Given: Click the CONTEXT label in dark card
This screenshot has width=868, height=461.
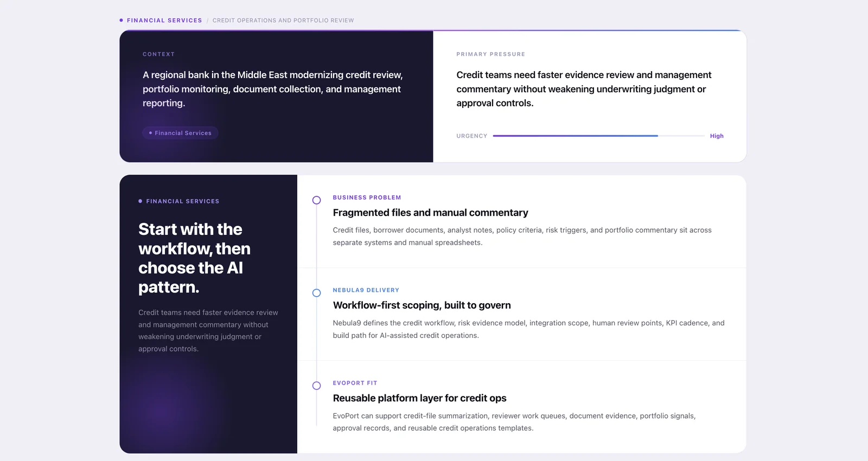Looking at the screenshot, I should pos(158,54).
